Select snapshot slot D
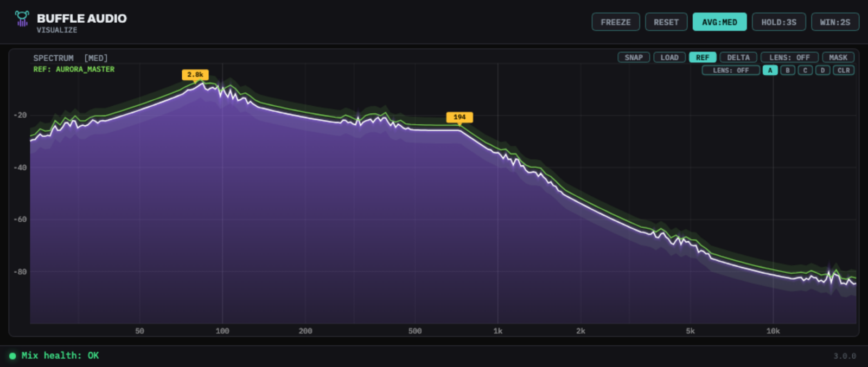 point(823,70)
